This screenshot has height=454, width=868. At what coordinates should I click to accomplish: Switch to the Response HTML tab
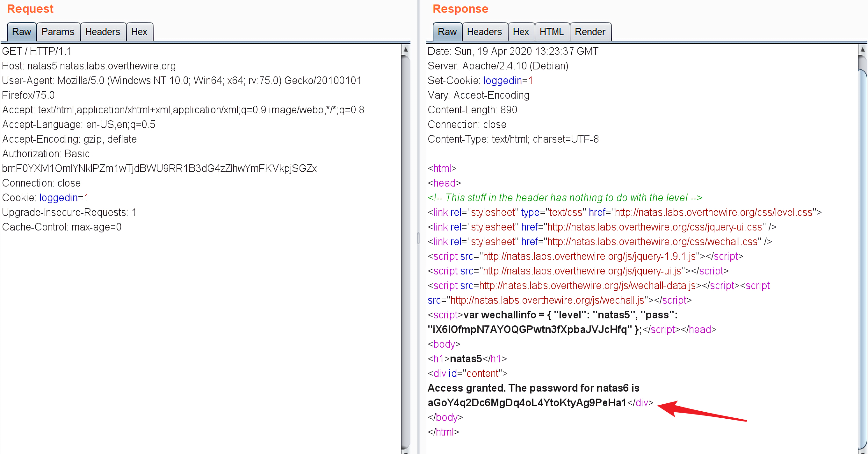pos(552,32)
